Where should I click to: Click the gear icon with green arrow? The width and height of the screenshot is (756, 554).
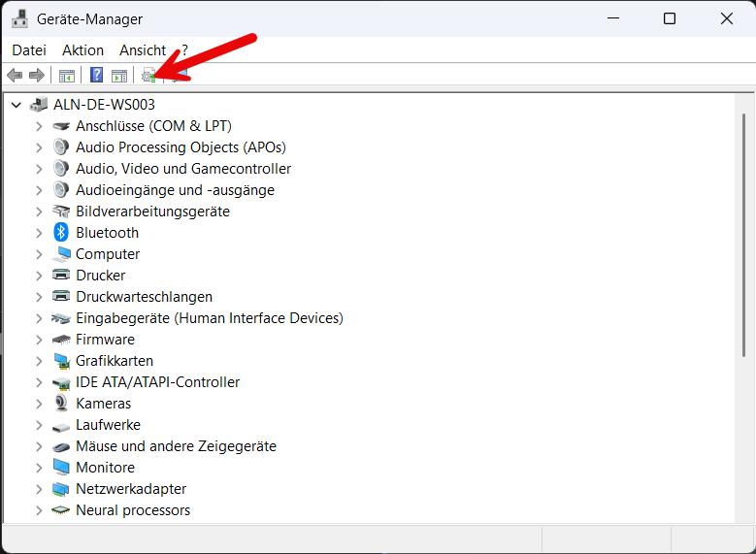148,76
